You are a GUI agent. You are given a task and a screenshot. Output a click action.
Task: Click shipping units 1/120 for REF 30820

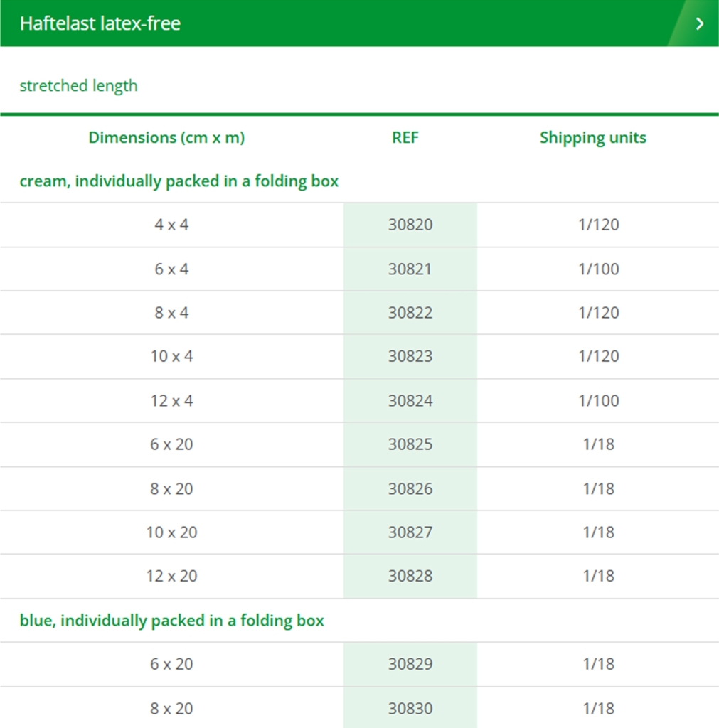click(599, 225)
